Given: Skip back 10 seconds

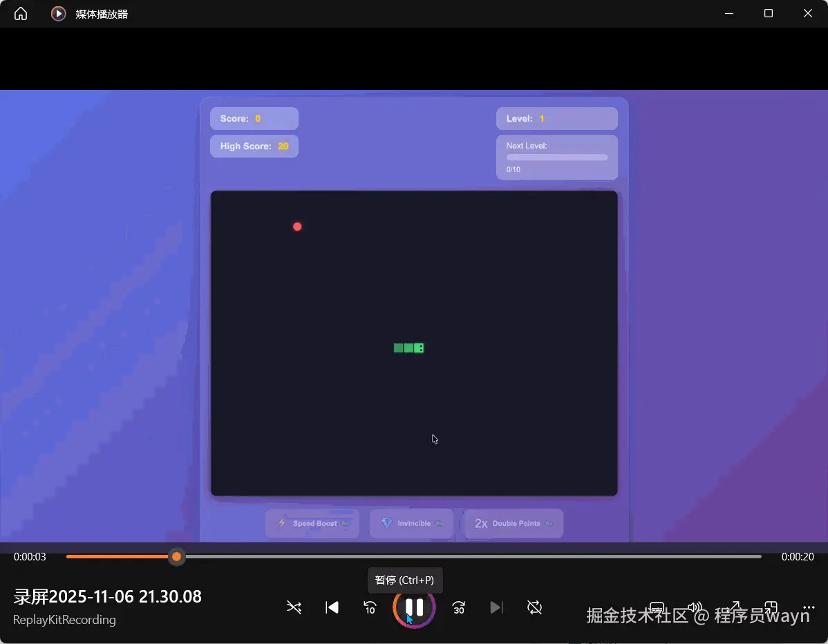Looking at the screenshot, I should click(x=370, y=607).
